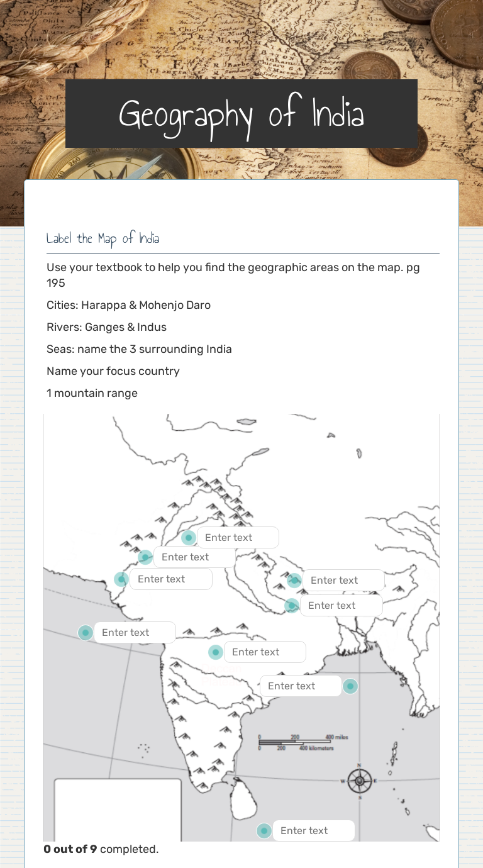Select the Enter text field near the Arabian Sea marker
The height and width of the screenshot is (868, 483).
pos(135,632)
